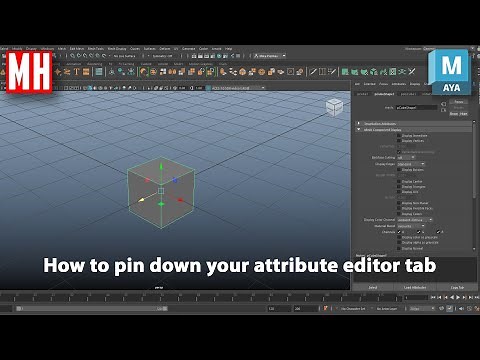Click the Load Attributes button
The width and height of the screenshot is (480, 360).
(415, 287)
